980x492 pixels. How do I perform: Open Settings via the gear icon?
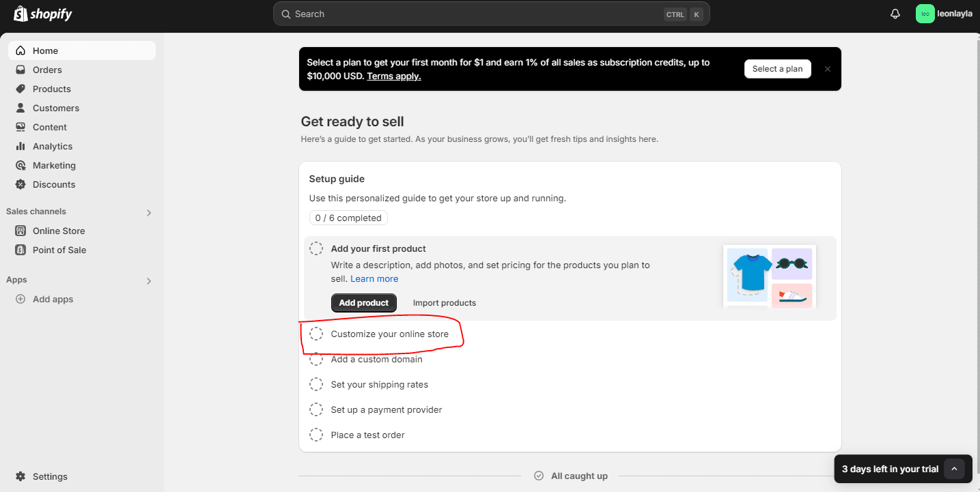pos(20,476)
